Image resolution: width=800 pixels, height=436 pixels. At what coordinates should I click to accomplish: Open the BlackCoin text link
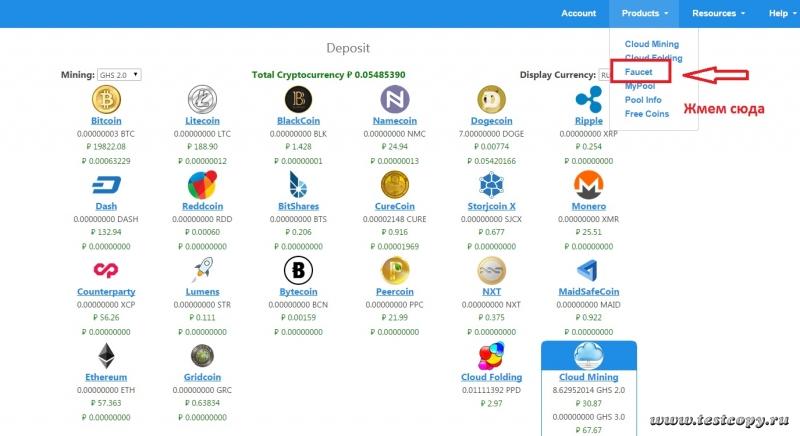pos(298,121)
